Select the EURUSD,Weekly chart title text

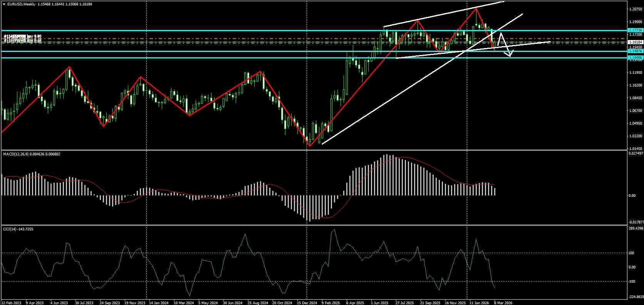pos(21,4)
